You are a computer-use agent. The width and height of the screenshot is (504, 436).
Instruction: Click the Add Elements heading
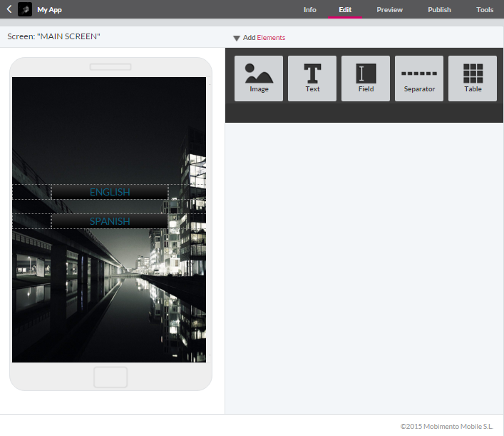click(264, 38)
